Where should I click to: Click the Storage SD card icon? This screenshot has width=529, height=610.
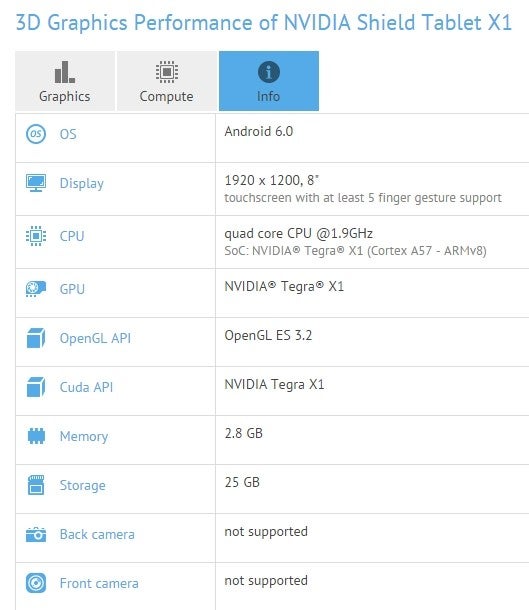click(36, 485)
